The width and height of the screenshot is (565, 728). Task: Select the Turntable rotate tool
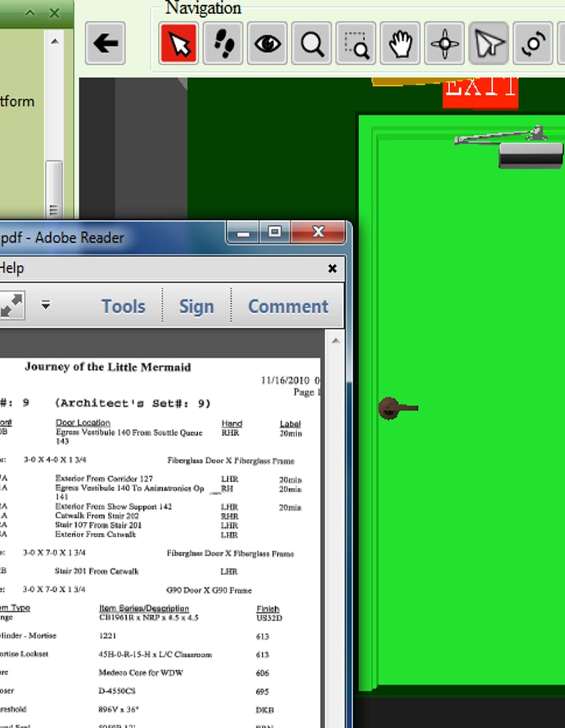pyautogui.click(x=533, y=43)
